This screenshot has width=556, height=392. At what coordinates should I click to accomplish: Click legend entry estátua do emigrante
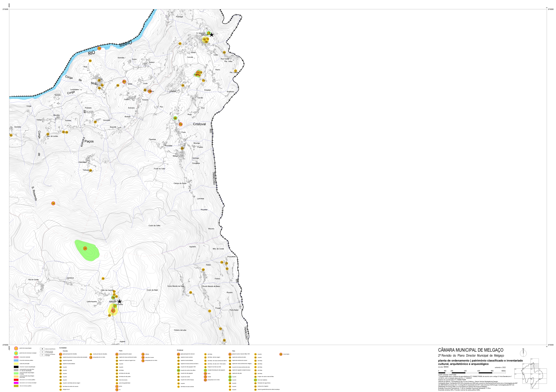click(263, 386)
